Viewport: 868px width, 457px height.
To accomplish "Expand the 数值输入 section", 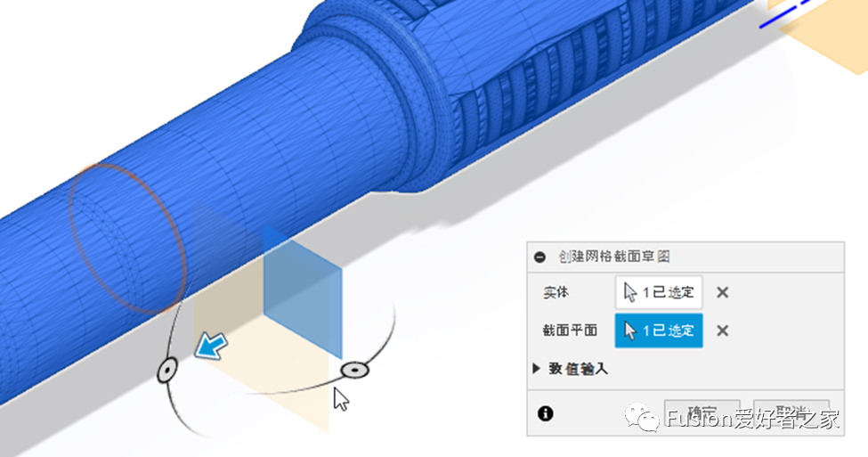I will [x=570, y=369].
